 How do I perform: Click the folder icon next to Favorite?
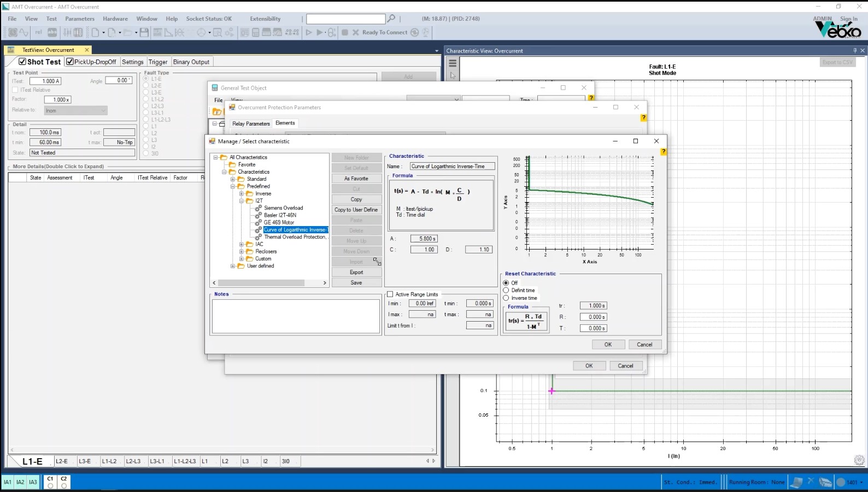(x=232, y=164)
